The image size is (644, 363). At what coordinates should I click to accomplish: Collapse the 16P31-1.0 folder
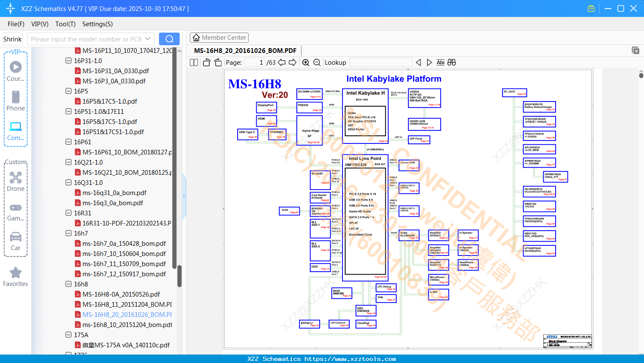pos(69,60)
